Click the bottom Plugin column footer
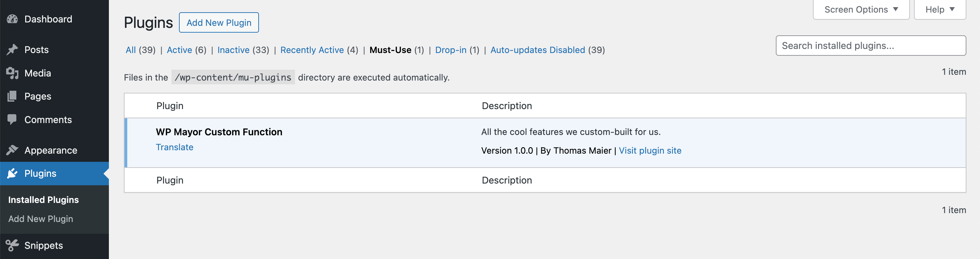Image resolution: width=980 pixels, height=259 pixels. 170,180
